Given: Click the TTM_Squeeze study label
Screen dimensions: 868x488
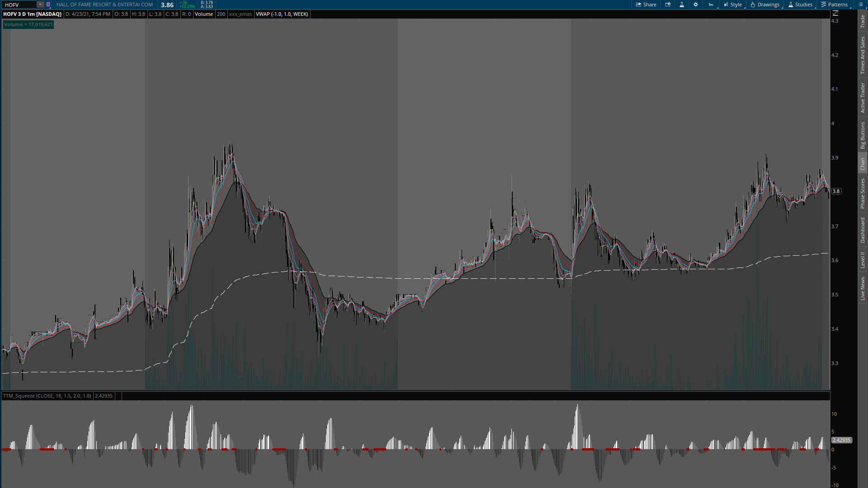Looking at the screenshot, I should 47,396.
